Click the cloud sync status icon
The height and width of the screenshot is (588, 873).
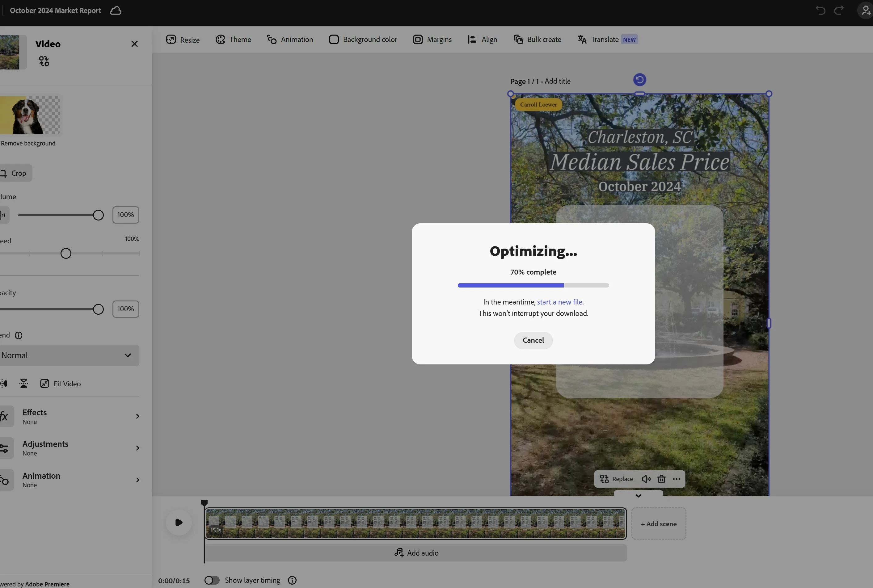tap(116, 10)
